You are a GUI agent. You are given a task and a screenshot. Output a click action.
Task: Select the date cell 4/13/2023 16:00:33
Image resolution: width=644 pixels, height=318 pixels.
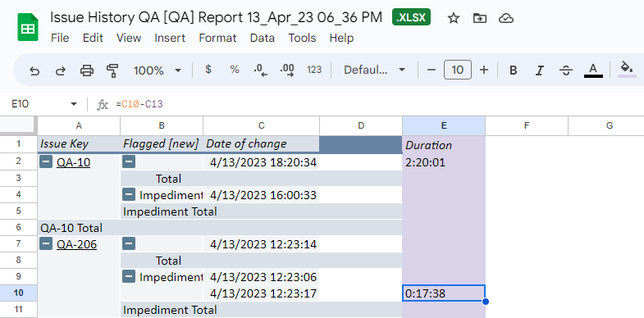tap(261, 195)
